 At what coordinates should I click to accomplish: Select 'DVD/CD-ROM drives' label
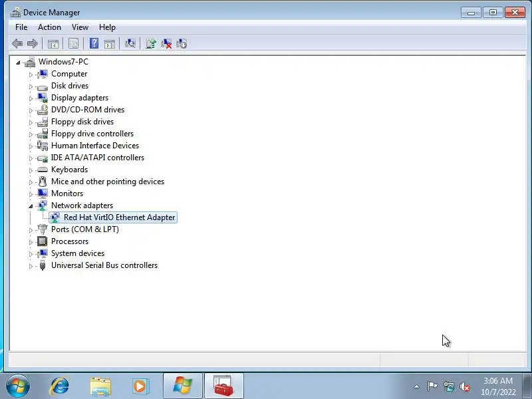tap(88, 110)
